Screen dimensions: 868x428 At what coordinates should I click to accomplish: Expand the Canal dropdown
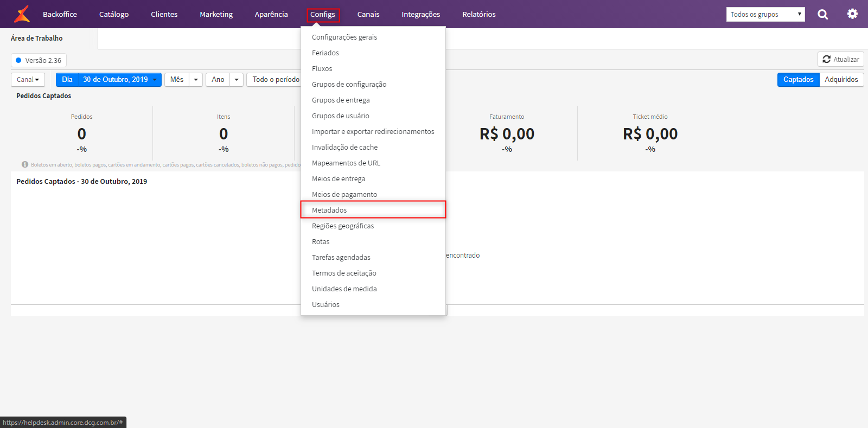tap(28, 80)
